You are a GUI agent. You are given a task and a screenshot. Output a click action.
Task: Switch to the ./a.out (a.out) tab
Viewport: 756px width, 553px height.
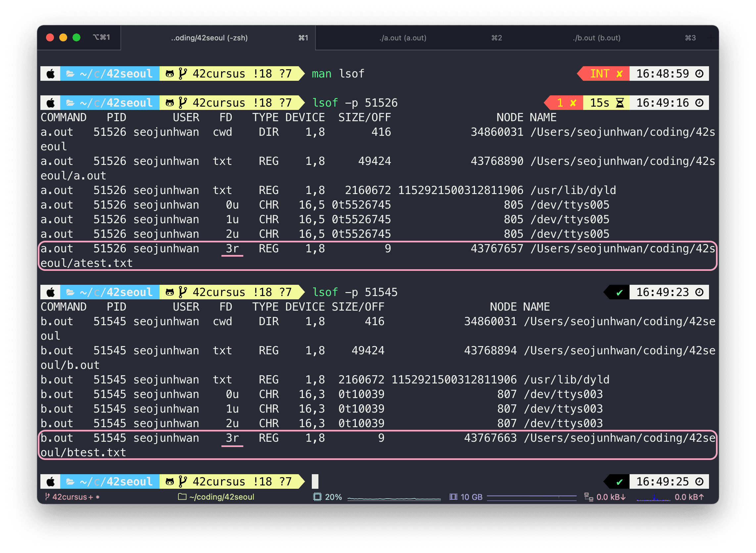[403, 38]
